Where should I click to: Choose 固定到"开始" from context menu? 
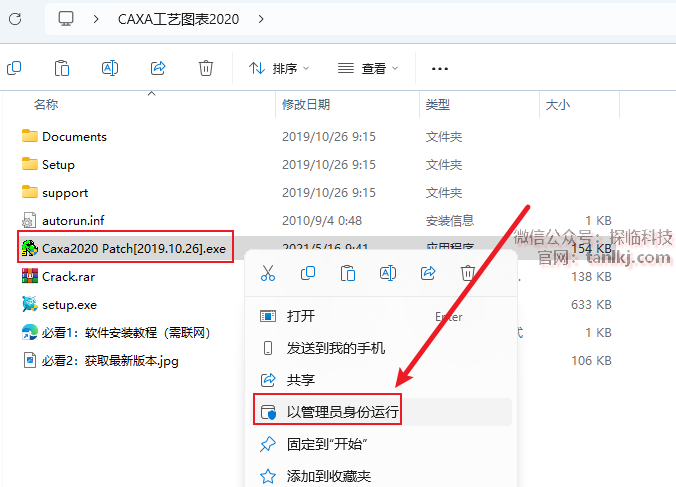pos(382,444)
